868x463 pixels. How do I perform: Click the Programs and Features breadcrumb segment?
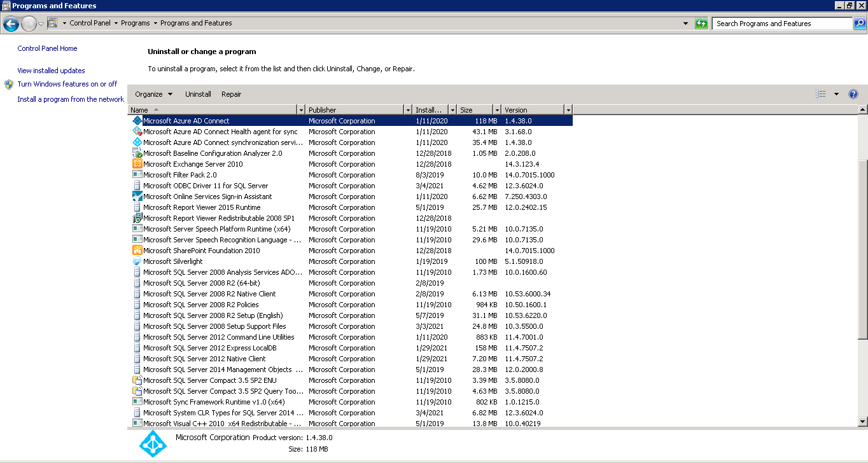(196, 23)
